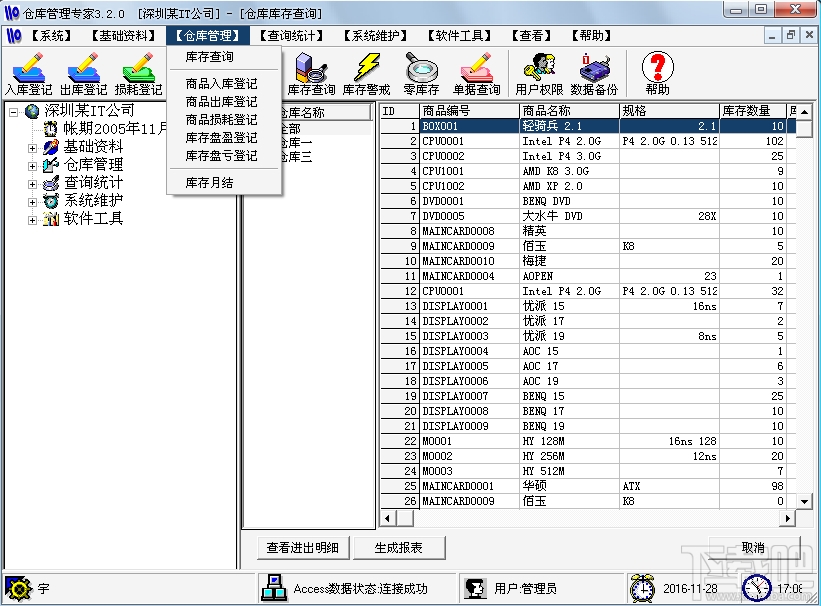The height and width of the screenshot is (606, 821).
Task: Expand the 软件工具 tree node
Action: 33,219
